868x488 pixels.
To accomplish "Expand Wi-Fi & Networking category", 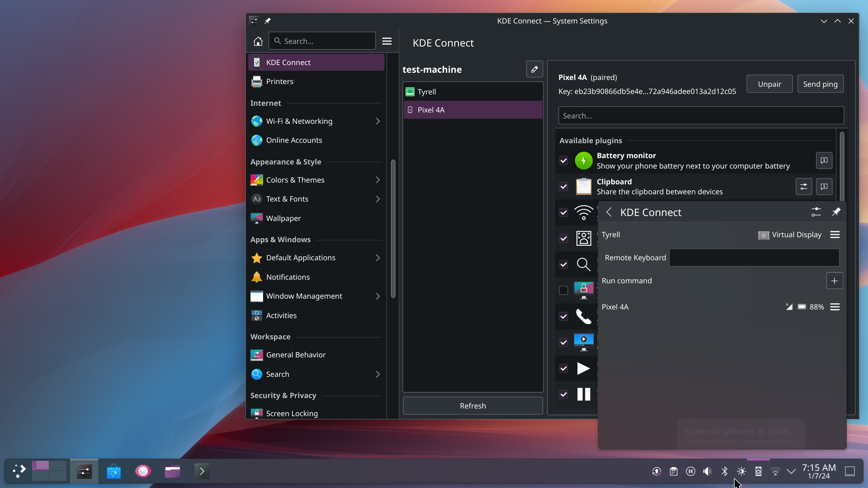I will point(377,121).
